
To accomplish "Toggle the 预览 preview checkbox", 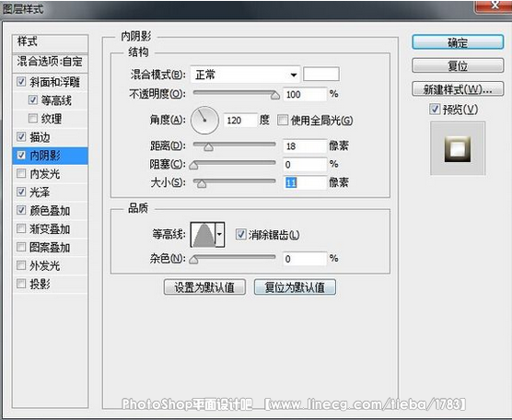I will pyautogui.click(x=435, y=109).
